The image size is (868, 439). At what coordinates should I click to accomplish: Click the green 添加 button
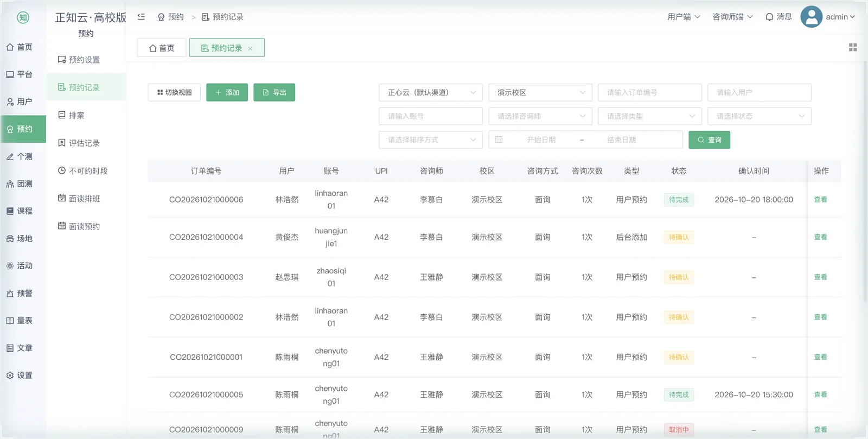coord(227,92)
